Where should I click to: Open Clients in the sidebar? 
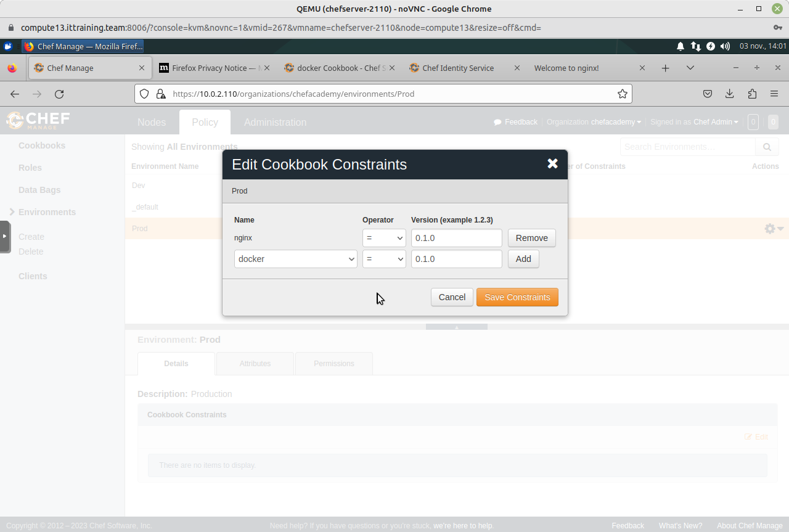pos(33,276)
